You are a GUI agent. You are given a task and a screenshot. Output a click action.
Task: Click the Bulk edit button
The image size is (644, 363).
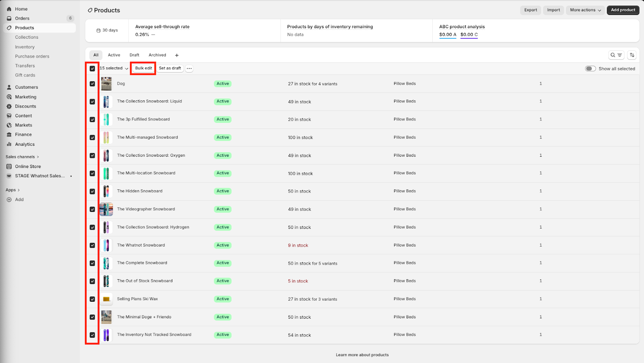click(x=143, y=68)
